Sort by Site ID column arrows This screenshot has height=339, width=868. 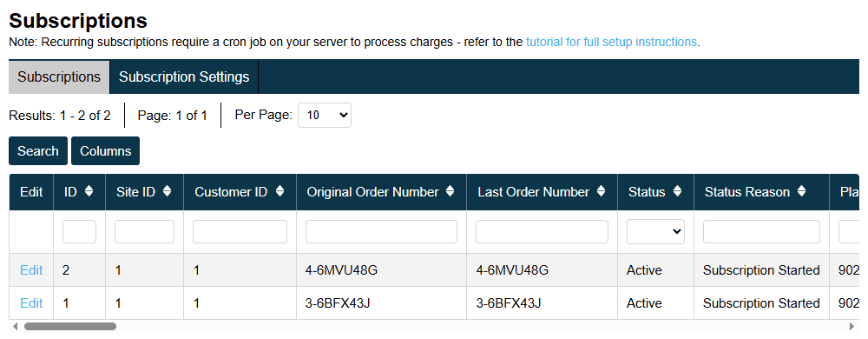167,192
